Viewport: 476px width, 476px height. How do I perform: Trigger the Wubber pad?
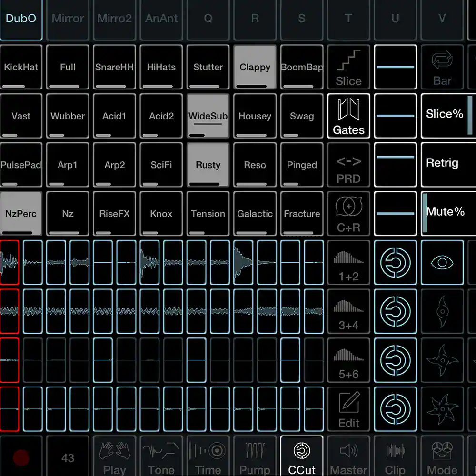(68, 116)
